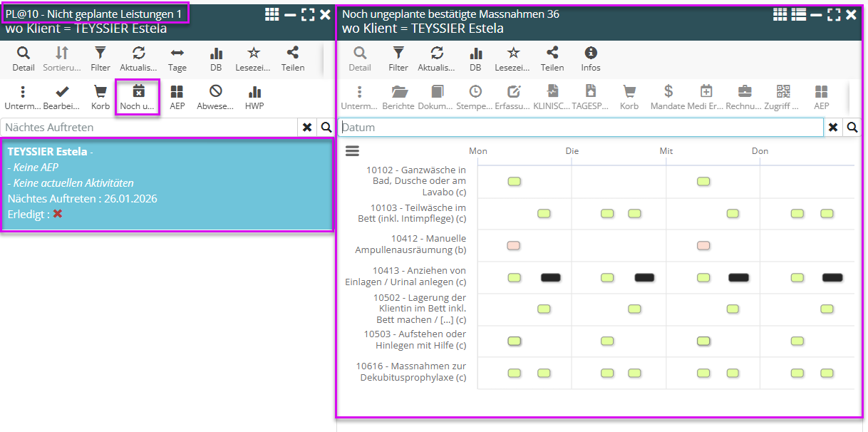Clear the Datum search field
868x432 pixels.
(832, 128)
